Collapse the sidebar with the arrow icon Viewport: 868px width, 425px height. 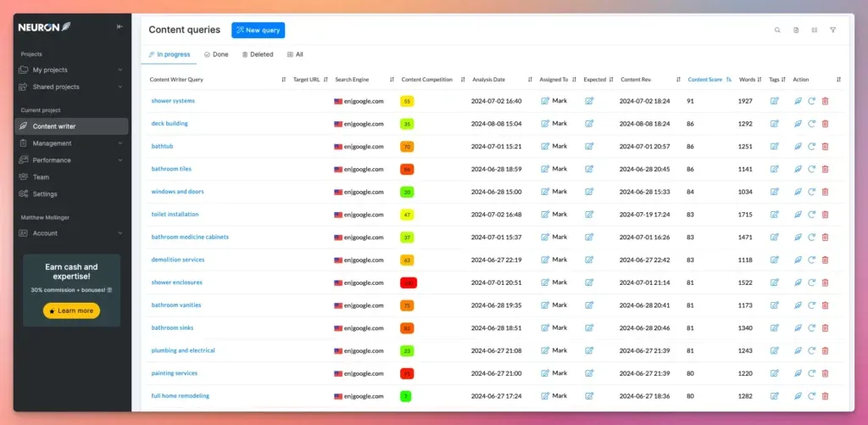120,27
